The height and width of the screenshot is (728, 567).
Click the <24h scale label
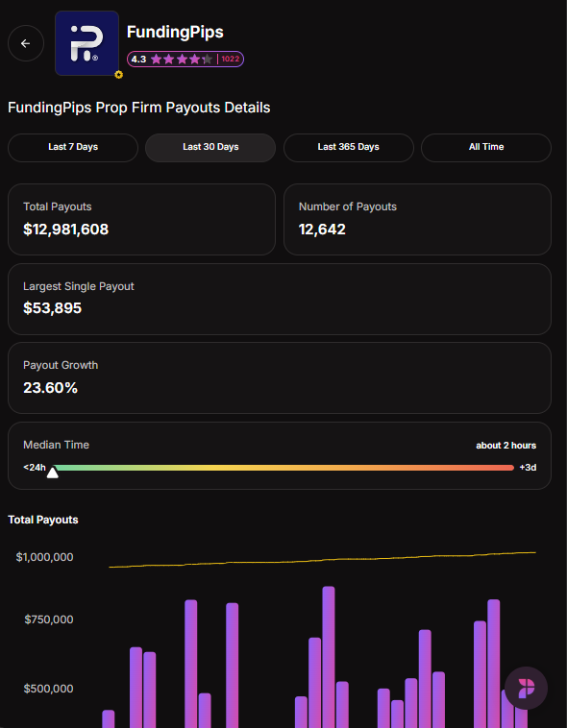pyautogui.click(x=35, y=468)
